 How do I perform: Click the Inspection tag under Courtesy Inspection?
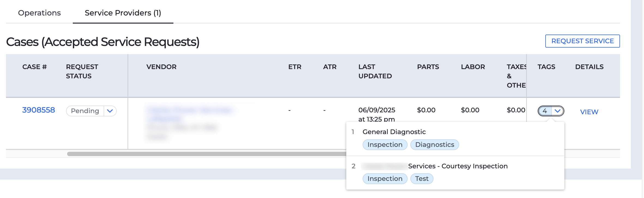click(385, 179)
